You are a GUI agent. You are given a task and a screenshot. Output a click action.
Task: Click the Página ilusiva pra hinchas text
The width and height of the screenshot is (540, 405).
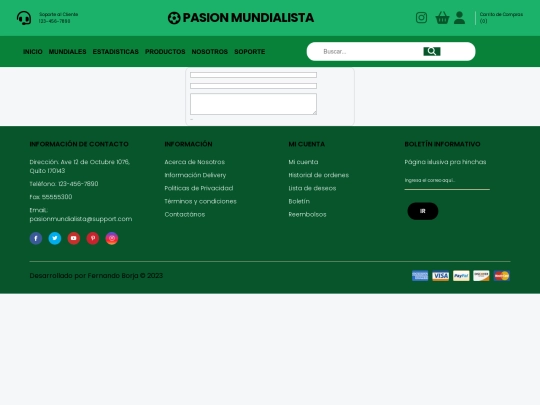coord(445,162)
